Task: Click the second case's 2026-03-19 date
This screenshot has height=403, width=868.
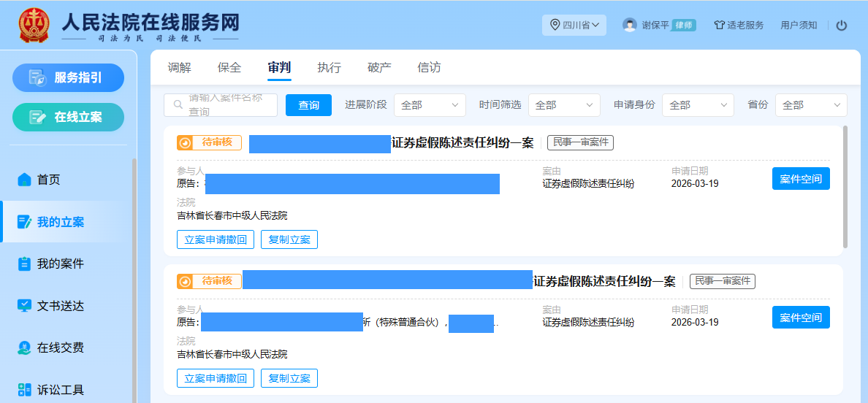Action: 695,322
